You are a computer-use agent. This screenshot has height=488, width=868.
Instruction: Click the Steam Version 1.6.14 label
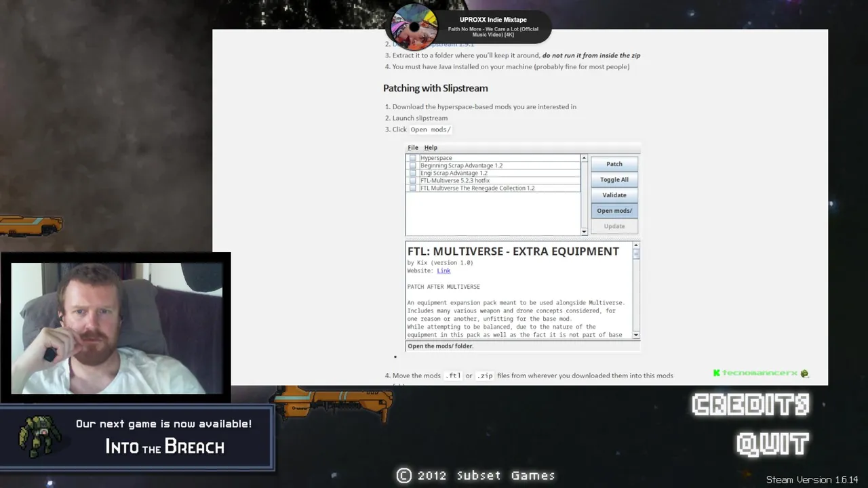(812, 480)
